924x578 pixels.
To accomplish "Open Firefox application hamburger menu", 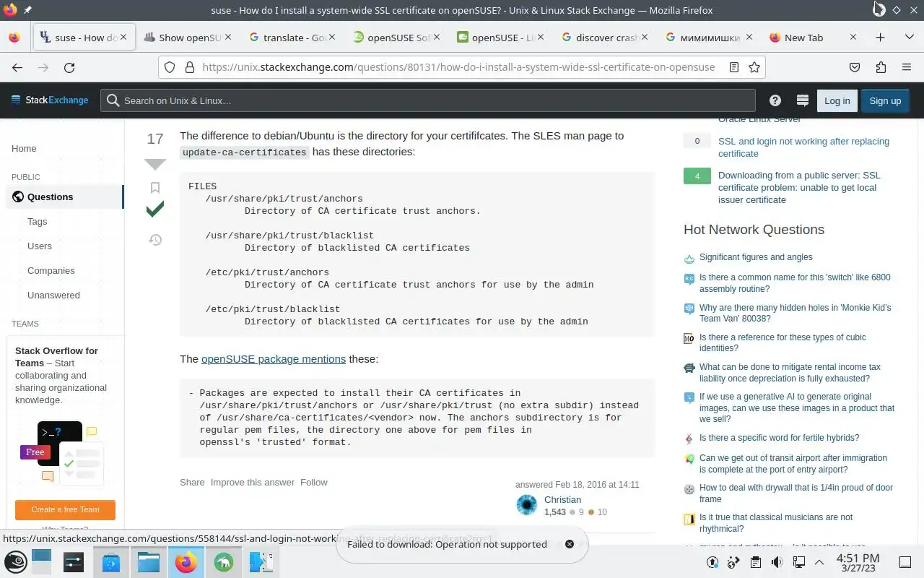I will tap(907, 67).
